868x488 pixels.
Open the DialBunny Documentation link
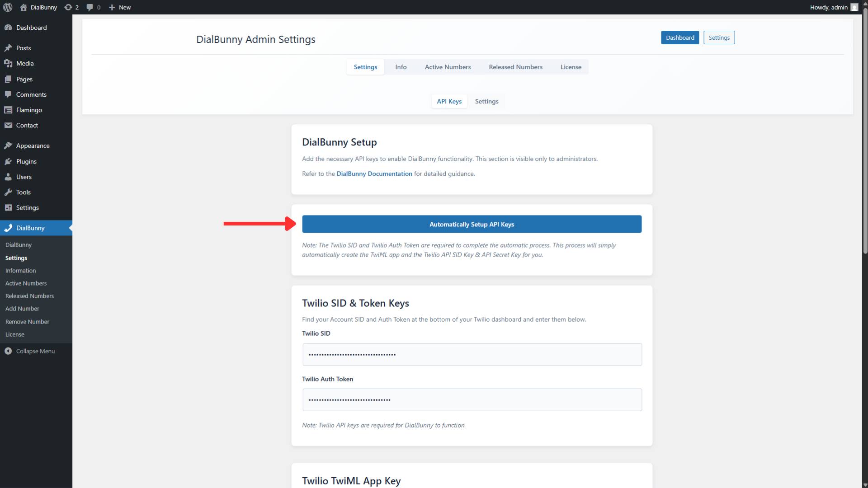374,174
